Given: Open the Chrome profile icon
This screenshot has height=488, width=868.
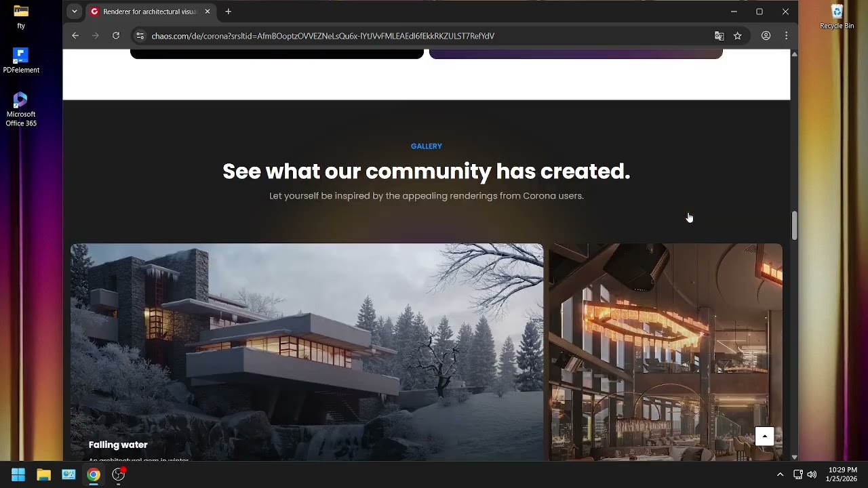Looking at the screenshot, I should pos(766,36).
